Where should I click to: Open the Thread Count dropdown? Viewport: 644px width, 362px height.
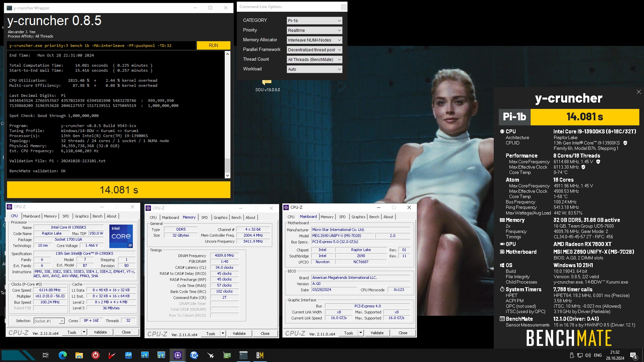314,59
